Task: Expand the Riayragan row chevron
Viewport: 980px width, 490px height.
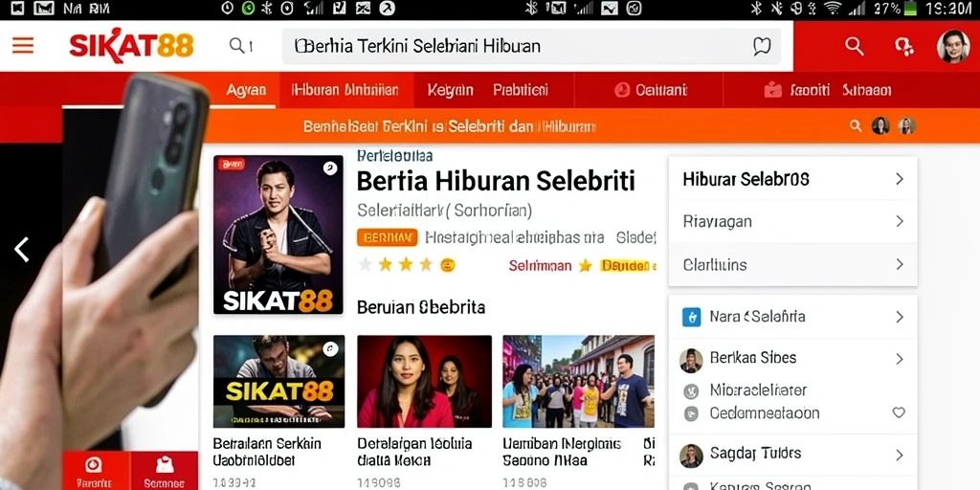Action: (900, 221)
